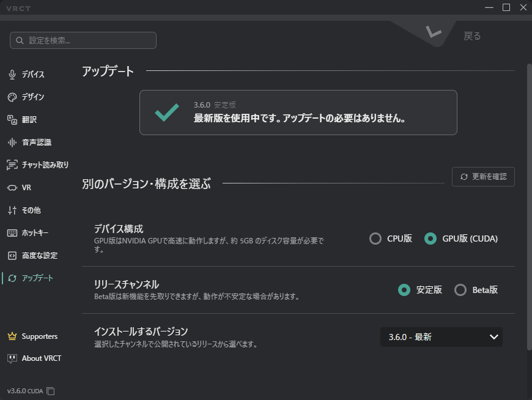Open the デバイス settings tab
This screenshot has width=532, height=400.
click(33, 74)
